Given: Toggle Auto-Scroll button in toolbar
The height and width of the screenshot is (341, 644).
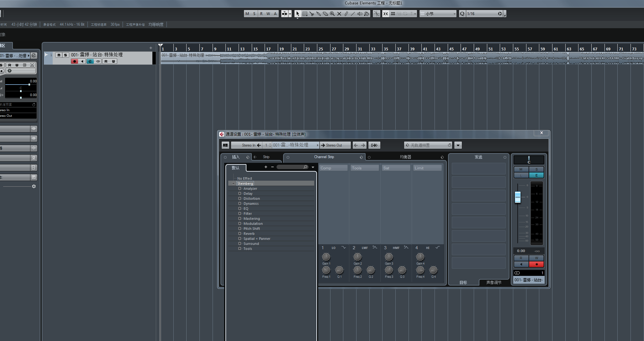Looking at the screenshot, I should pos(284,14).
